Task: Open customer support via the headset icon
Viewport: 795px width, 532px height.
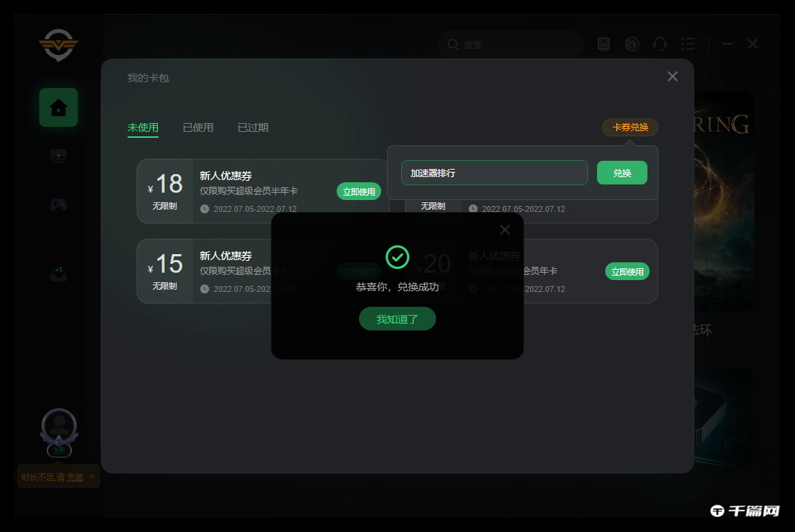Action: 659,44
